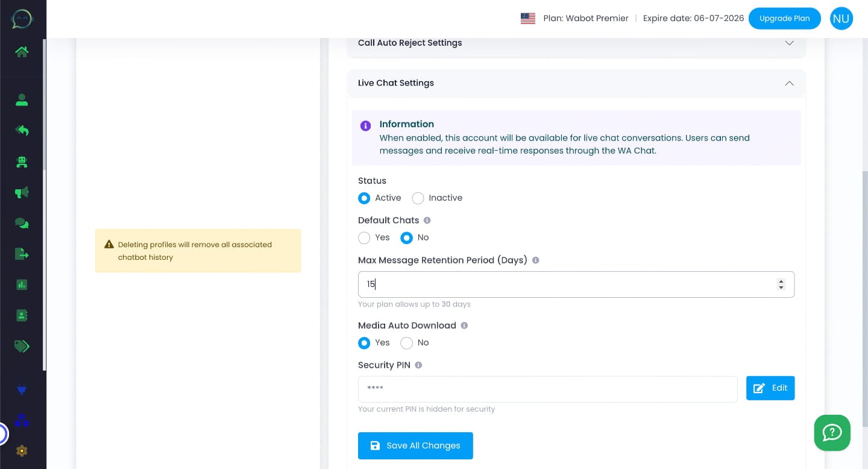This screenshot has width=868, height=469.
Task: Select the Reports bar-chart icon
Action: 22,284
